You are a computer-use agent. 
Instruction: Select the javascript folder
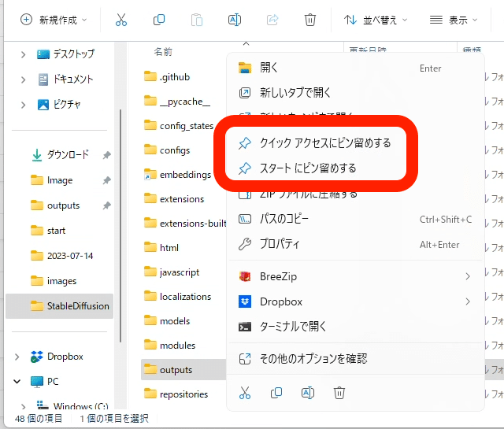(x=172, y=272)
